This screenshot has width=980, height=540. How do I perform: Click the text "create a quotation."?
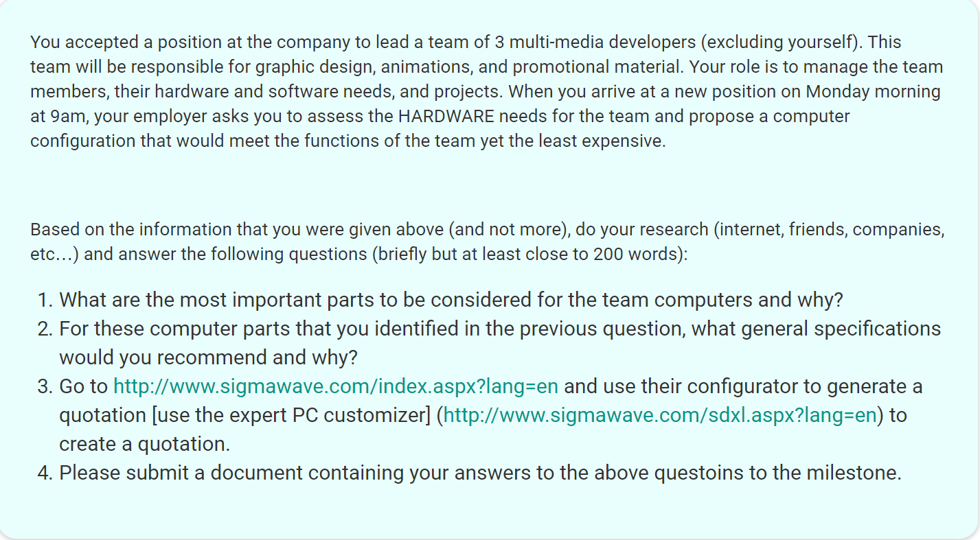click(x=144, y=445)
